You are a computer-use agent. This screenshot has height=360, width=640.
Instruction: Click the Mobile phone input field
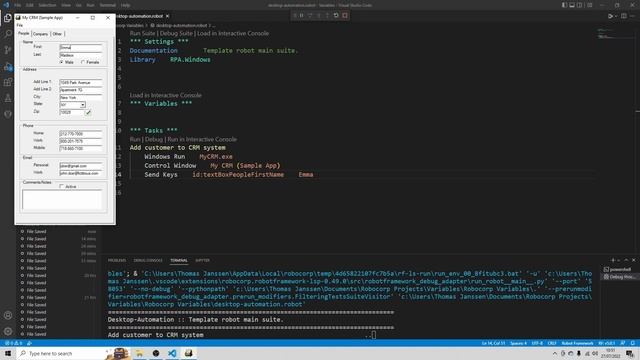tap(81, 148)
